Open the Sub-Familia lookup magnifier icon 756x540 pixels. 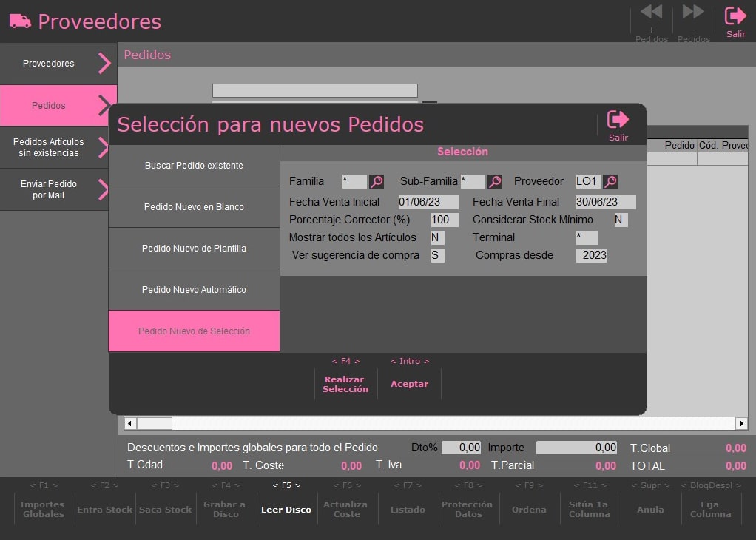pyautogui.click(x=495, y=182)
